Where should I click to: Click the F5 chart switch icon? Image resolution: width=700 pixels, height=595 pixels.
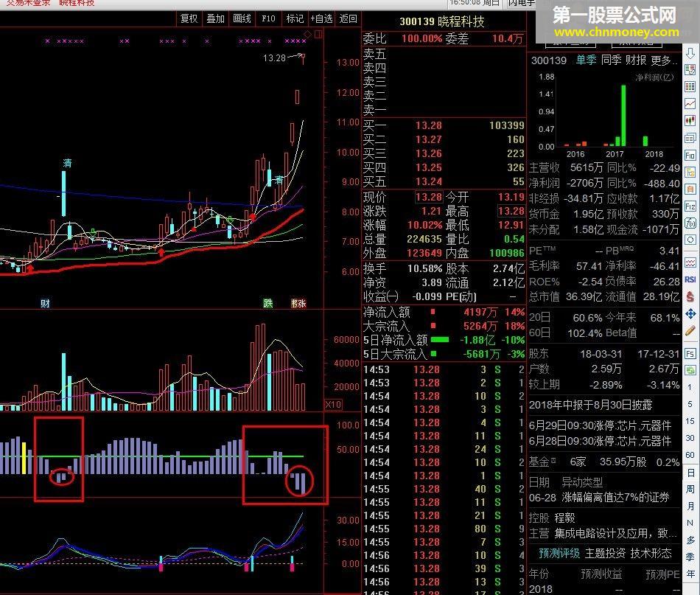coord(690,353)
